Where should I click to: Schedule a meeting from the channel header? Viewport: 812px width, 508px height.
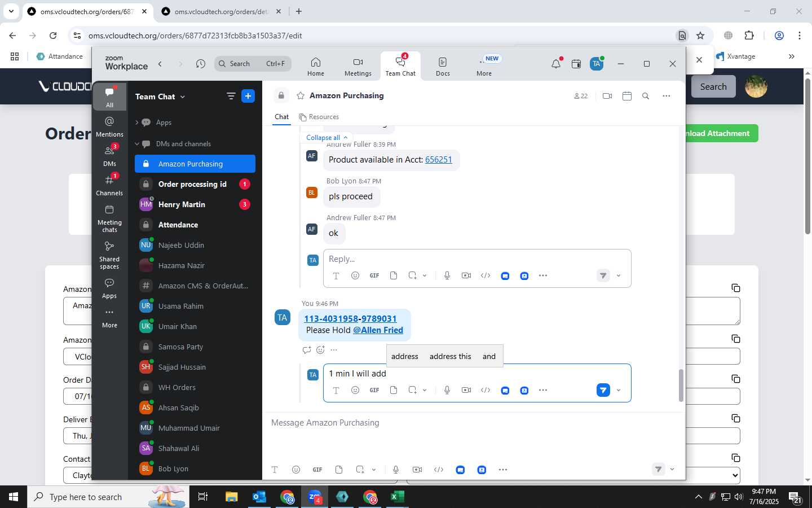pos(627,96)
